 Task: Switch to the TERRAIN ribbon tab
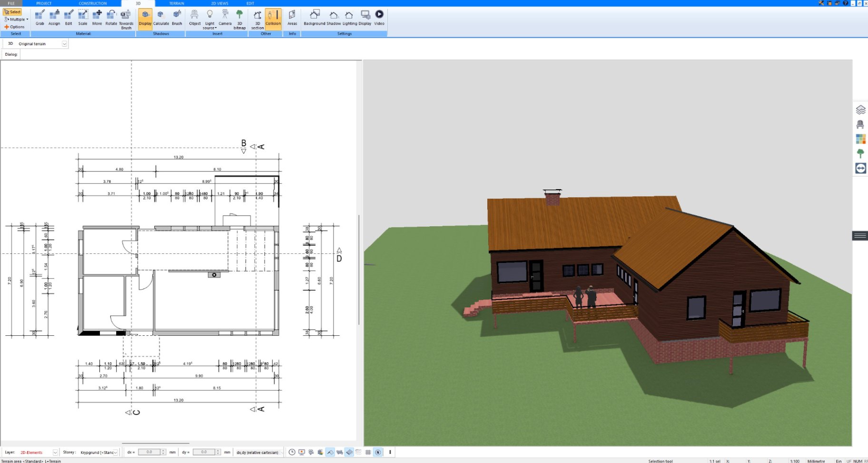point(177,3)
